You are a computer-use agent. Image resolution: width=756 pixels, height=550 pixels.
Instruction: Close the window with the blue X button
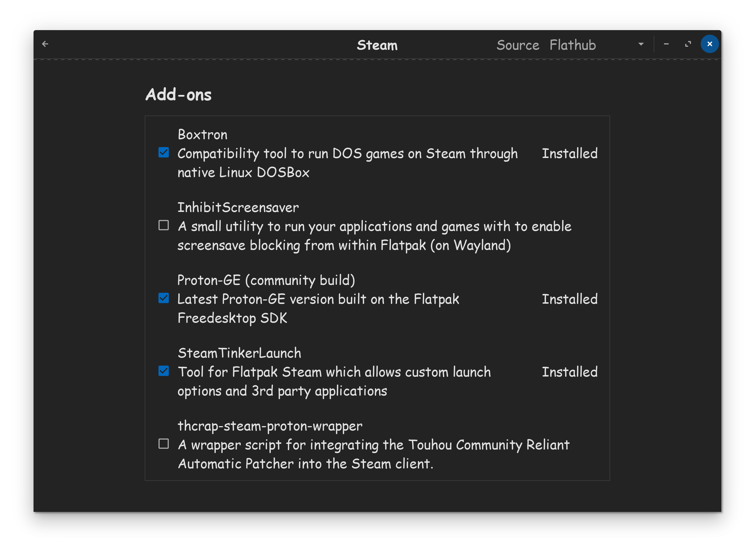[710, 44]
